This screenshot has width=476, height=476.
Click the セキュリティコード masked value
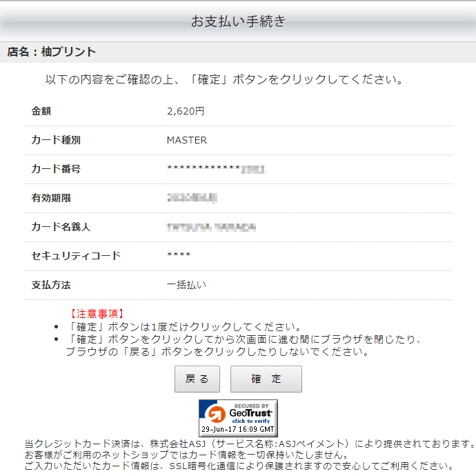click(x=179, y=257)
